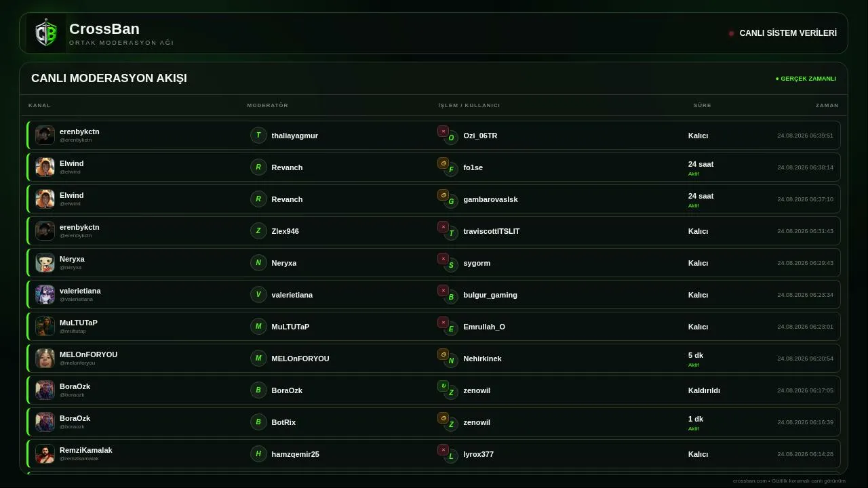Click the CrossBan shield logo
The image size is (868, 488).
[x=46, y=33]
